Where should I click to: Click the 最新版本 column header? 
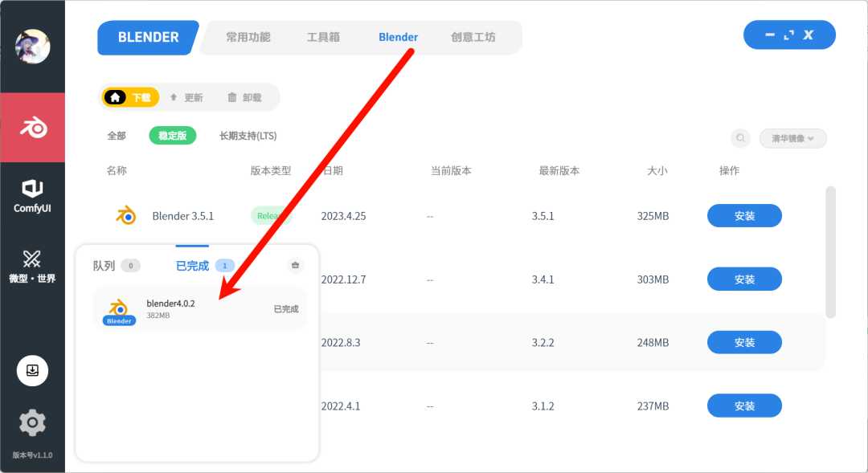click(x=559, y=170)
